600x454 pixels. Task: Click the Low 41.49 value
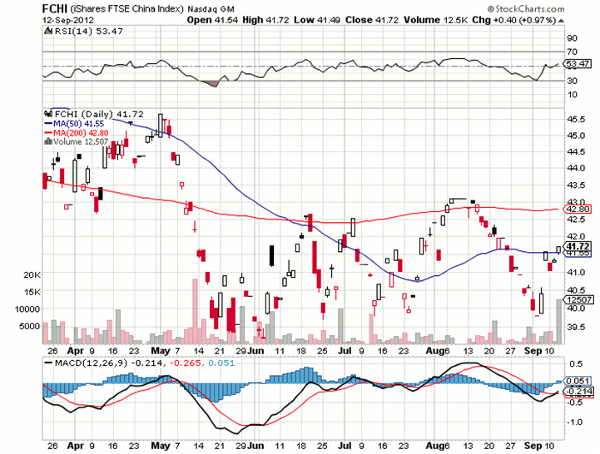317,20
